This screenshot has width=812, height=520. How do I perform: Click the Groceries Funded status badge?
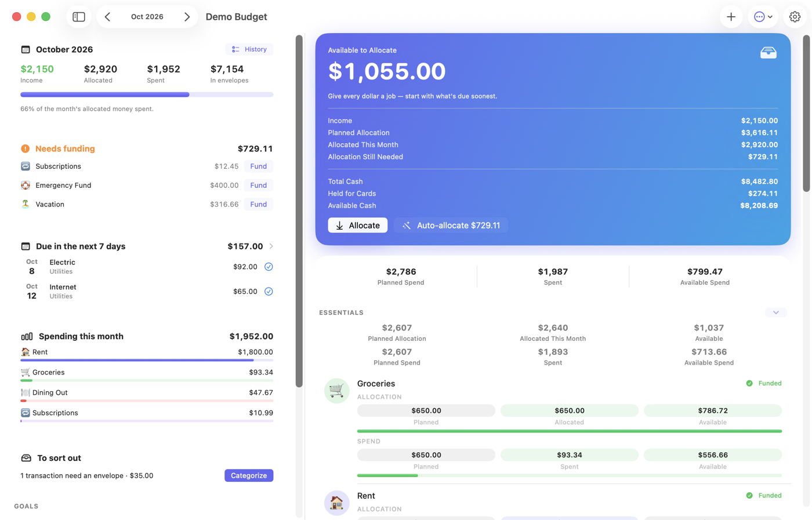[x=764, y=383]
